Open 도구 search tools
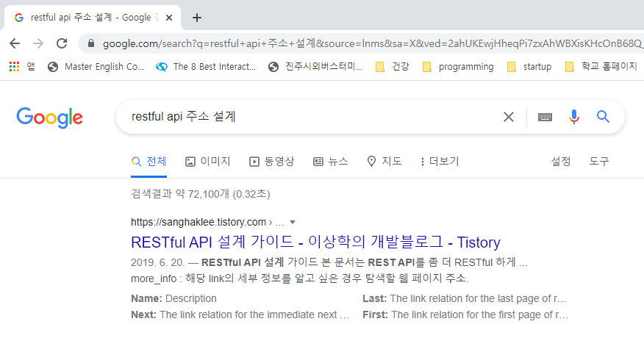This screenshot has width=644, height=338. [x=599, y=162]
